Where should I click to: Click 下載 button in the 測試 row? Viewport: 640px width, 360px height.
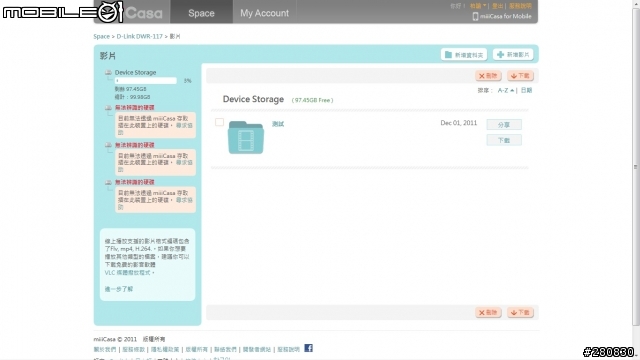coord(504,140)
